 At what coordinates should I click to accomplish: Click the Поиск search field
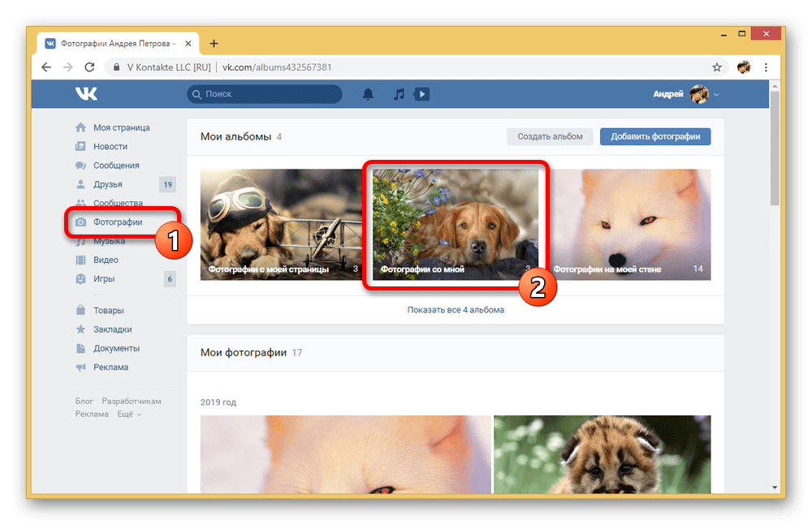265,94
